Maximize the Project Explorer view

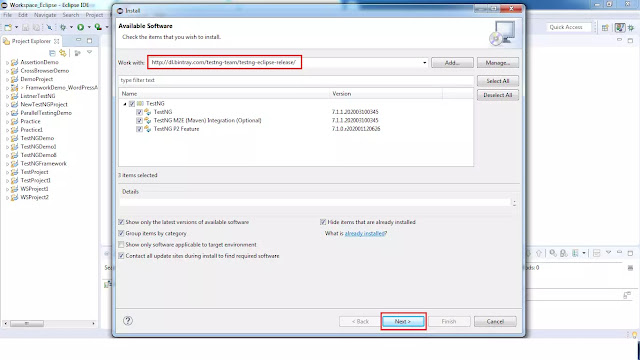(x=89, y=40)
